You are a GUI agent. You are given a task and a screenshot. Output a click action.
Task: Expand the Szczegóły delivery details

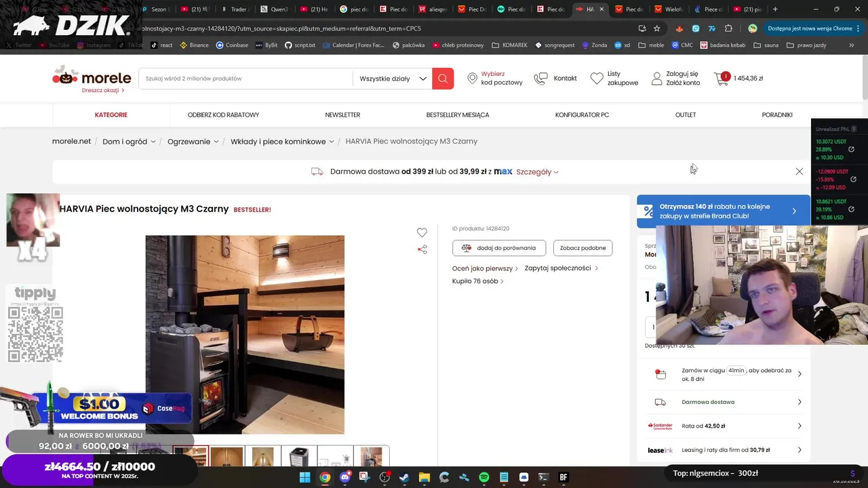click(537, 172)
